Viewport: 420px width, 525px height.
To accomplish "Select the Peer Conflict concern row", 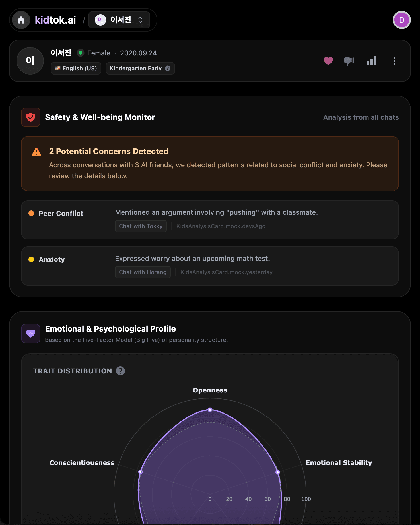I will 210,220.
